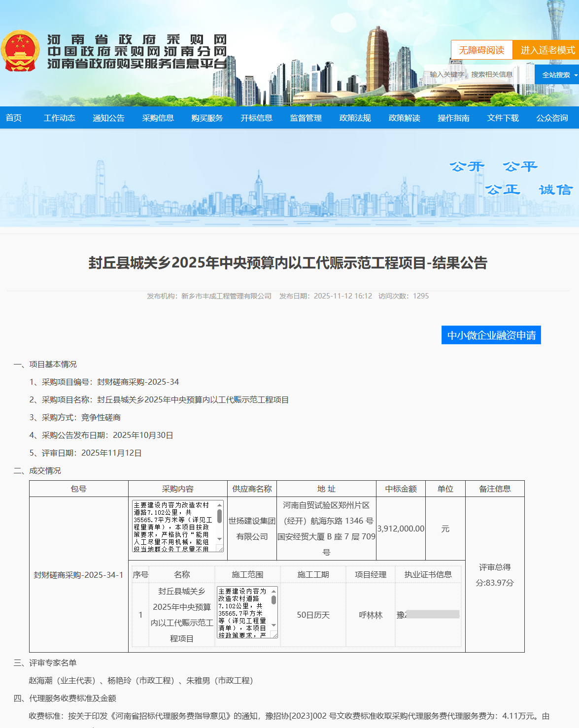579x728 pixels.
Task: Browse 政策法规 policies and regulations
Action: (x=355, y=118)
